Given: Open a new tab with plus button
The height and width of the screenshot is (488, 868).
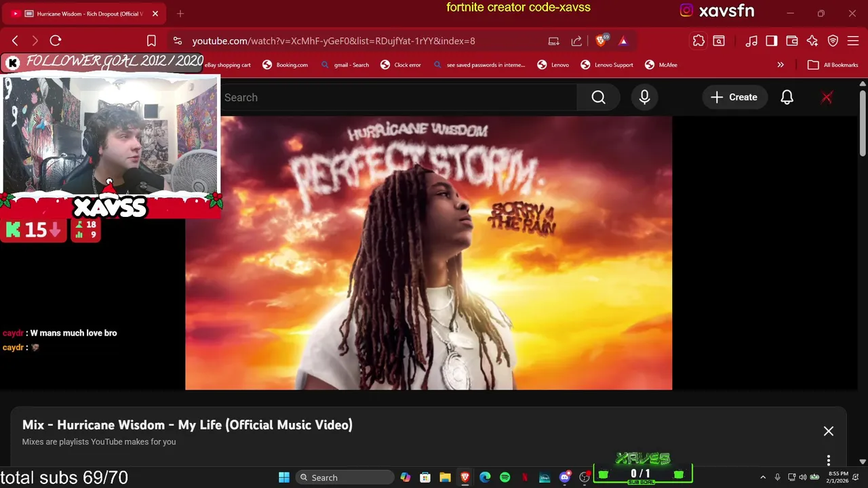Looking at the screenshot, I should point(180,14).
